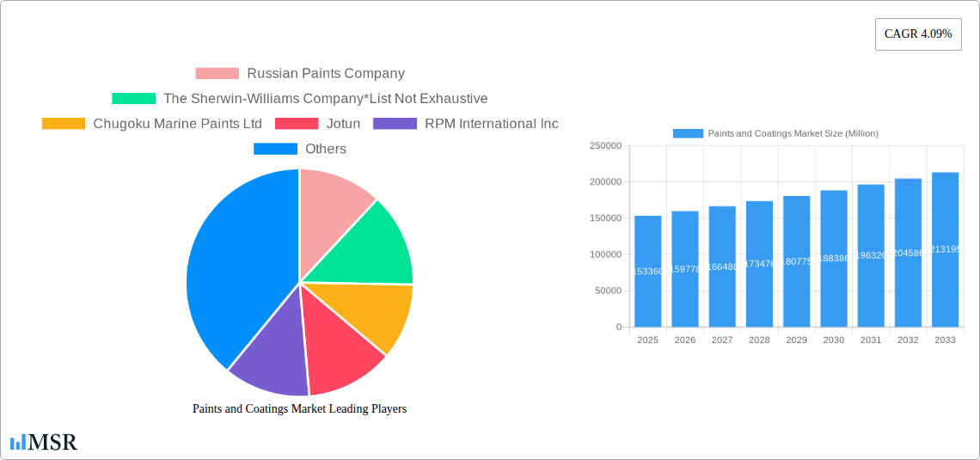Click the 2029 x-axis label
980x460 pixels.
pyautogui.click(x=796, y=340)
